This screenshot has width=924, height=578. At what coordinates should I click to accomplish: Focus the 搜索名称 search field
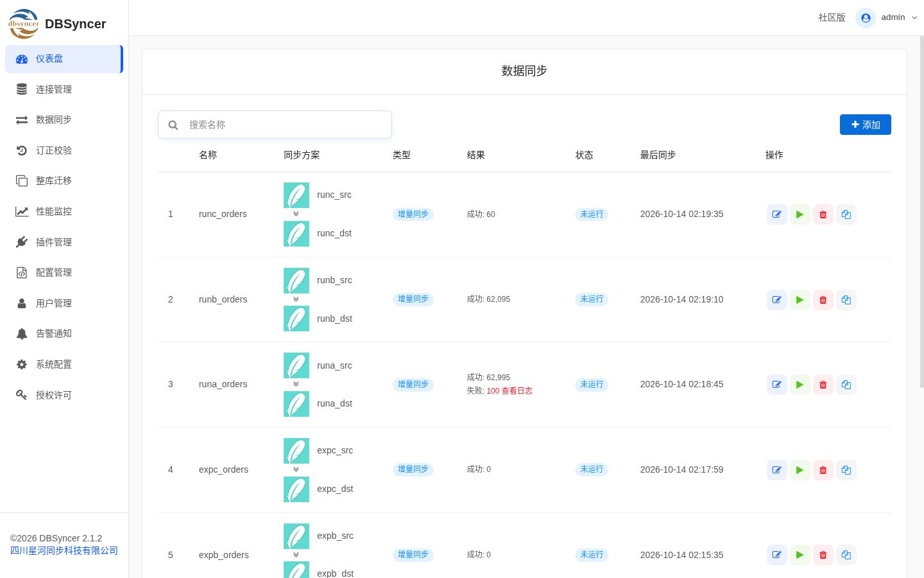pyautogui.click(x=275, y=125)
